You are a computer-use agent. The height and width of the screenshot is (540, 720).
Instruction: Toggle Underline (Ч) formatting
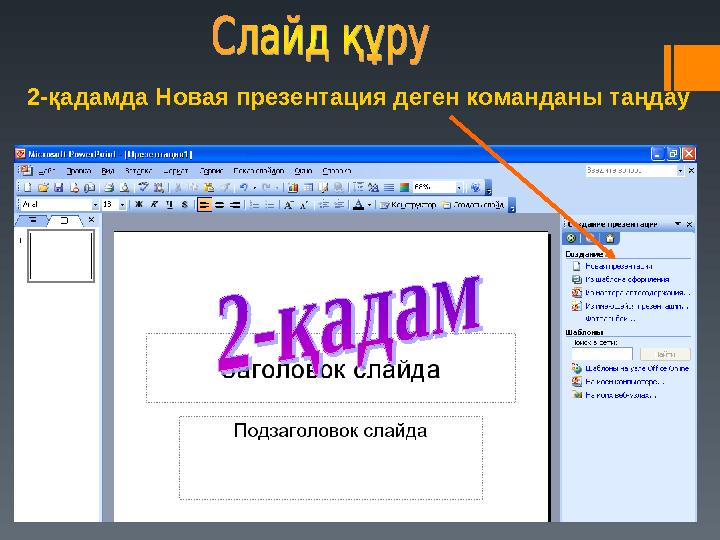point(169,205)
